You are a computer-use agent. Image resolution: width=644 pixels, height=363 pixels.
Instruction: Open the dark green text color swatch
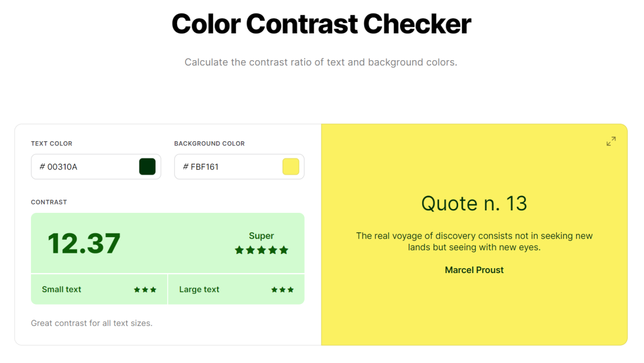(147, 167)
